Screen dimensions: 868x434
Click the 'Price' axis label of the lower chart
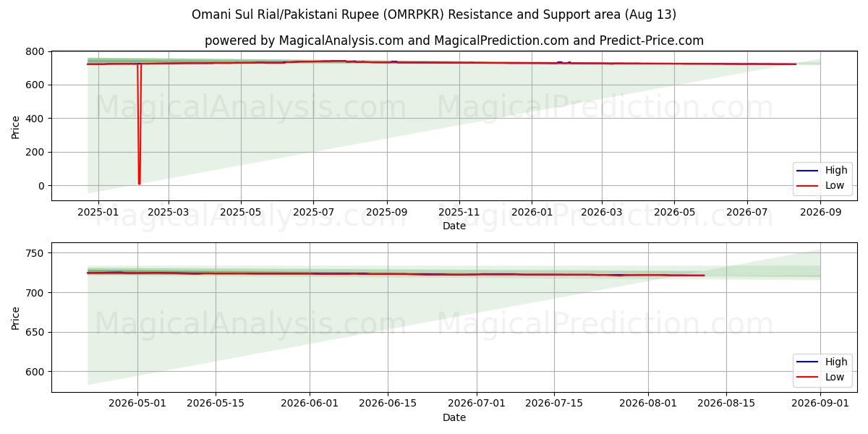(x=16, y=318)
